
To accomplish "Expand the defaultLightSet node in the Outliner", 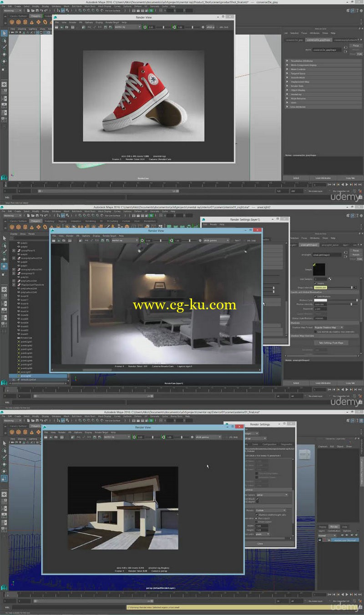I will click(x=14, y=379).
